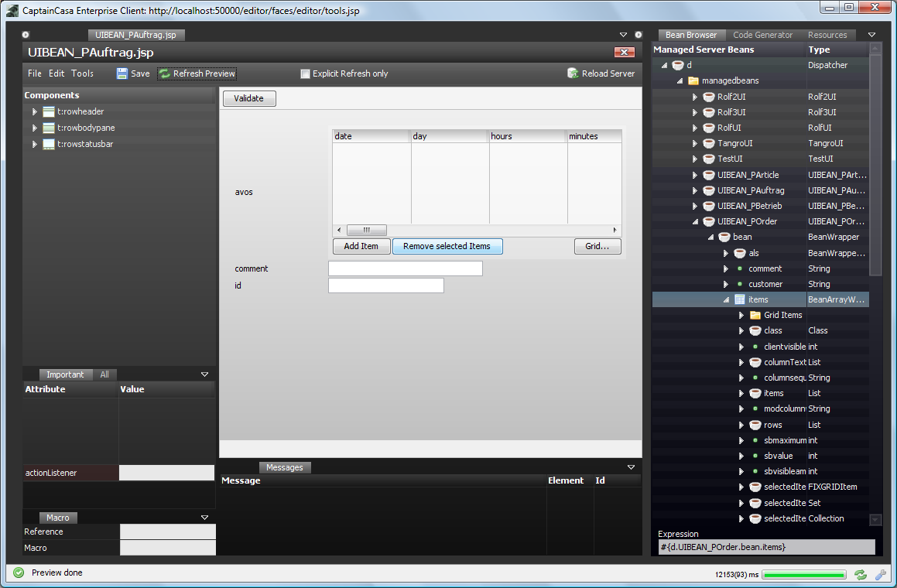This screenshot has width=897, height=588.
Task: Switch to the Code Generator tab
Action: [x=762, y=35]
